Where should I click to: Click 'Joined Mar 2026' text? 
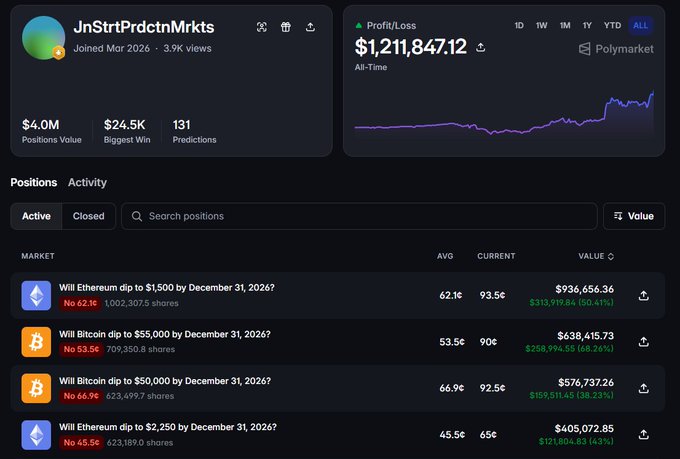pos(111,49)
